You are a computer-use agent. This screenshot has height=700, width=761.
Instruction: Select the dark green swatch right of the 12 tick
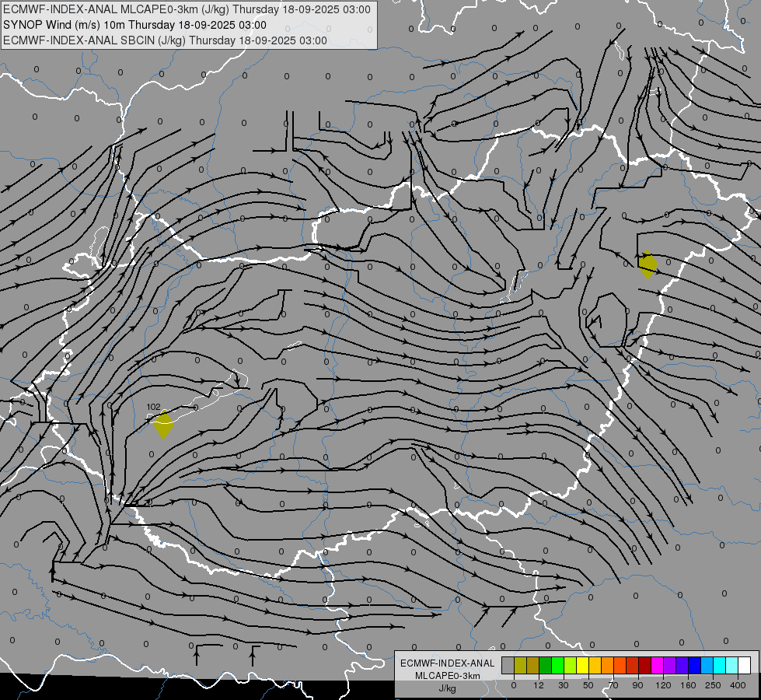(545, 665)
